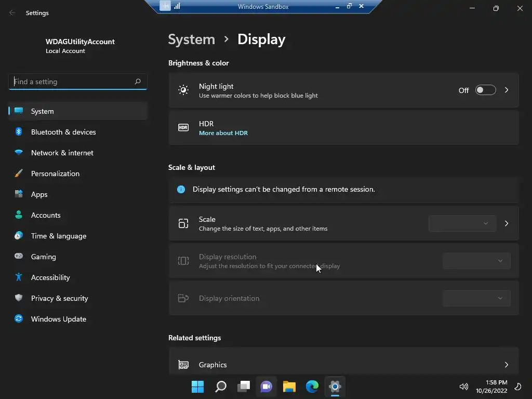Viewport: 532px width, 399px height.
Task: Open Bluetooth & devices settings
Action: [x=78, y=132]
